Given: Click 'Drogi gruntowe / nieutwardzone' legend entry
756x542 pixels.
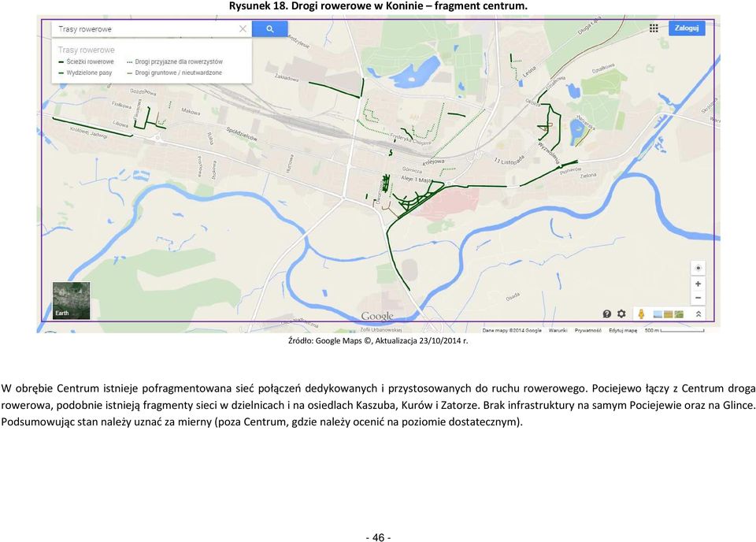Looking at the screenshot, I should click(x=174, y=72).
